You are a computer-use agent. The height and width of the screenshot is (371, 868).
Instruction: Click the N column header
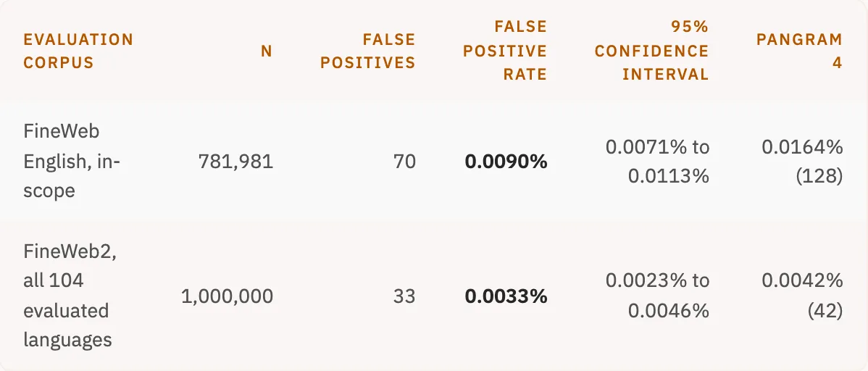(267, 51)
